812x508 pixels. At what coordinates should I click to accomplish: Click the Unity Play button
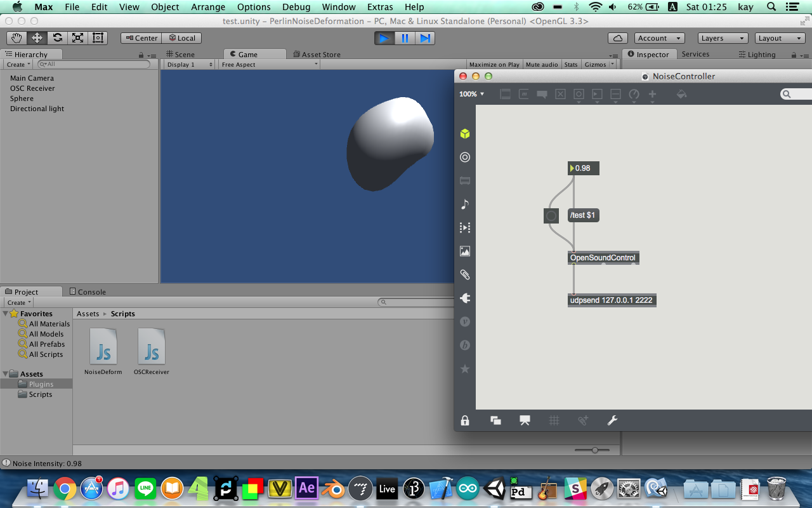pos(383,38)
